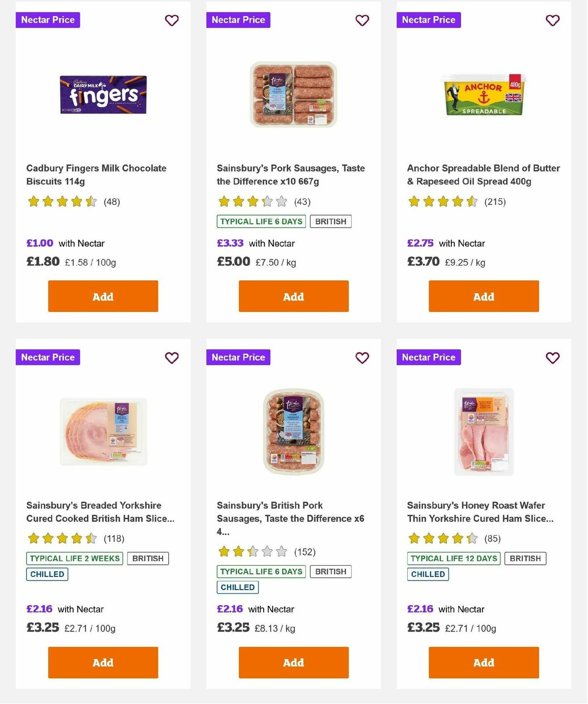This screenshot has height=704, width=588.
Task: Open the Sainsbury's Pork Sausages x10 product link
Action: tap(291, 175)
